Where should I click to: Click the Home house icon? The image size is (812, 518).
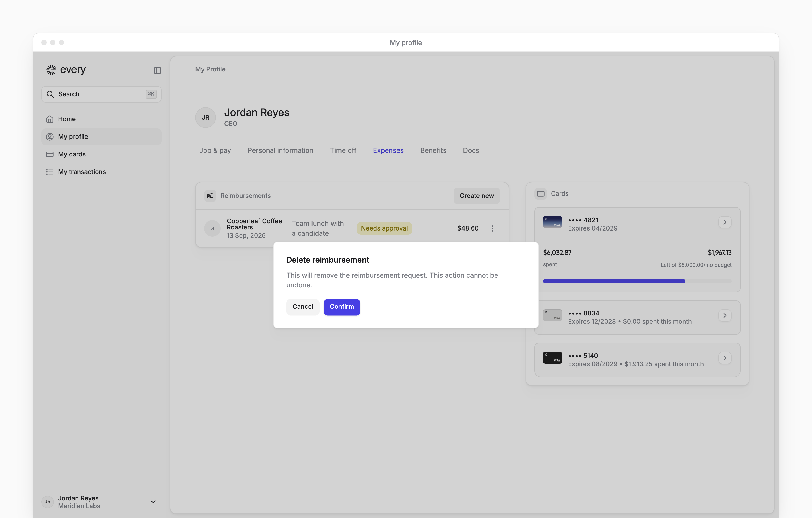[x=49, y=119]
